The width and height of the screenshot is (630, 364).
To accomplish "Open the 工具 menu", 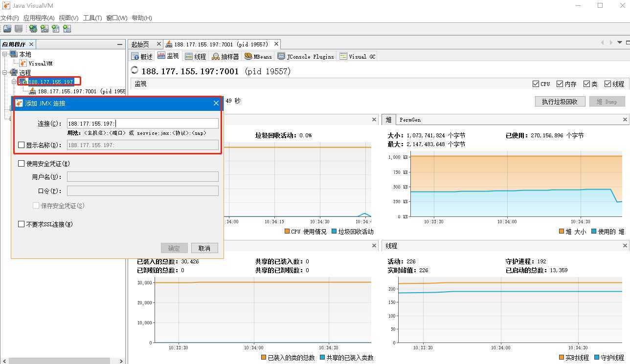I will click(92, 18).
